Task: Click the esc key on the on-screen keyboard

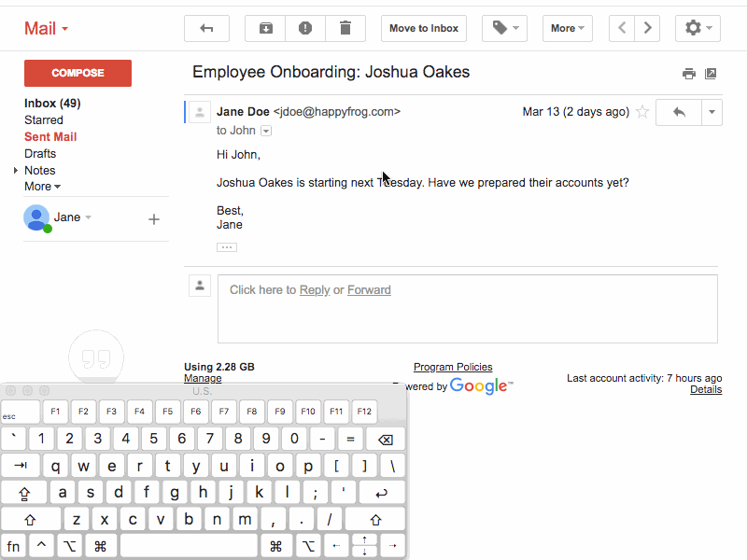Action: coord(21,412)
